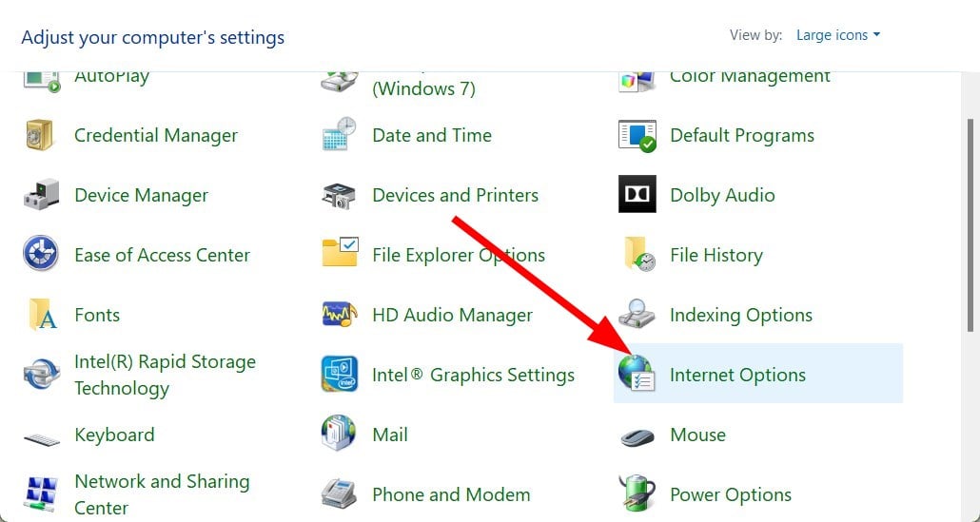Open the Credential Manager safe icon
Screen dimensions: 980x522
(41, 136)
